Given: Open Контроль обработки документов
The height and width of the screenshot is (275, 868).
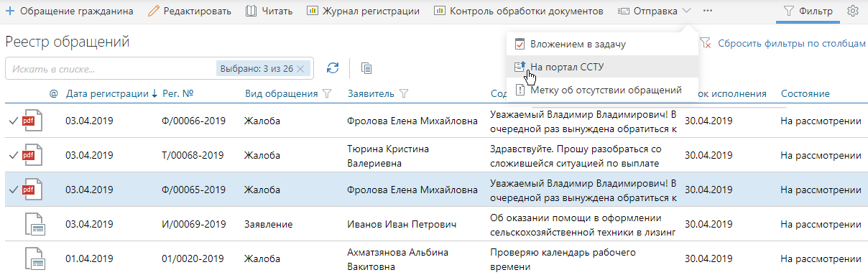Looking at the screenshot, I should 518,11.
